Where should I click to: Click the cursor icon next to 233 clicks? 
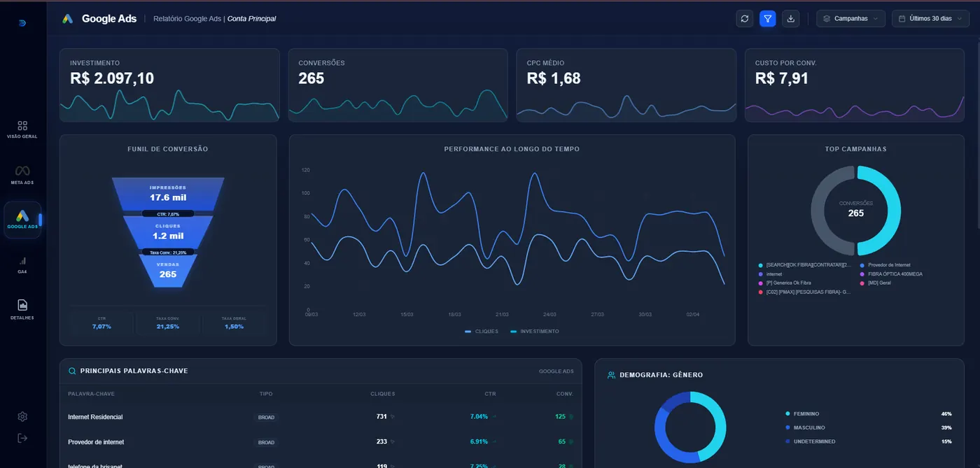[393, 442]
